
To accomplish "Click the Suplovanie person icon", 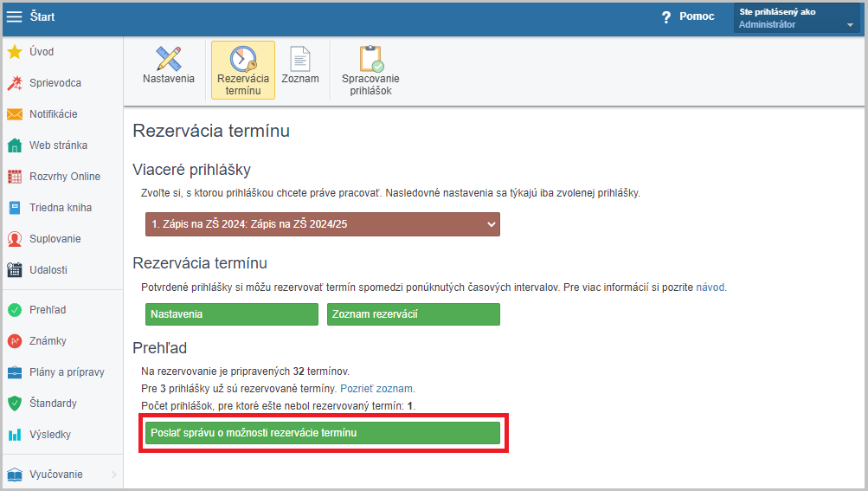I will coord(15,239).
